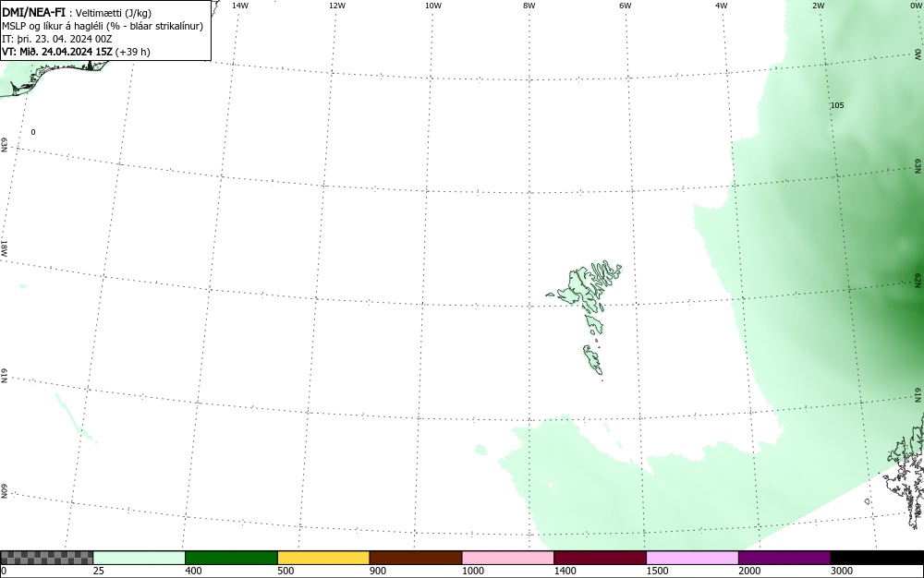Image resolution: width=924 pixels, height=578 pixels.
Task: Pick the dark maroon 1400 legend swatch
Action: [600, 558]
